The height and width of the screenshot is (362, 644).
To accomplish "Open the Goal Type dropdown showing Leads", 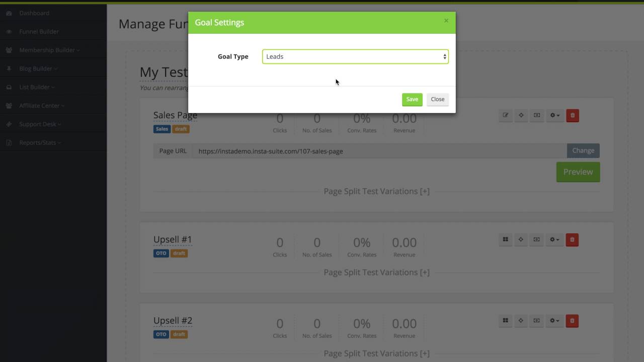I will click(x=355, y=56).
